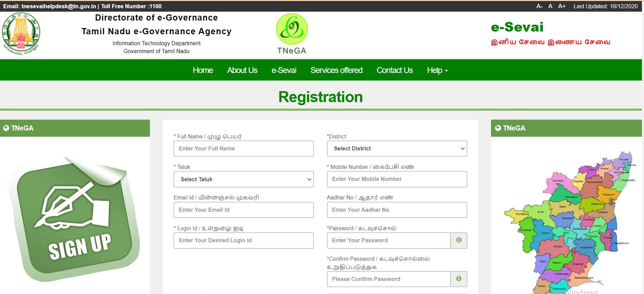Decrease font size with A- button

tap(540, 6)
